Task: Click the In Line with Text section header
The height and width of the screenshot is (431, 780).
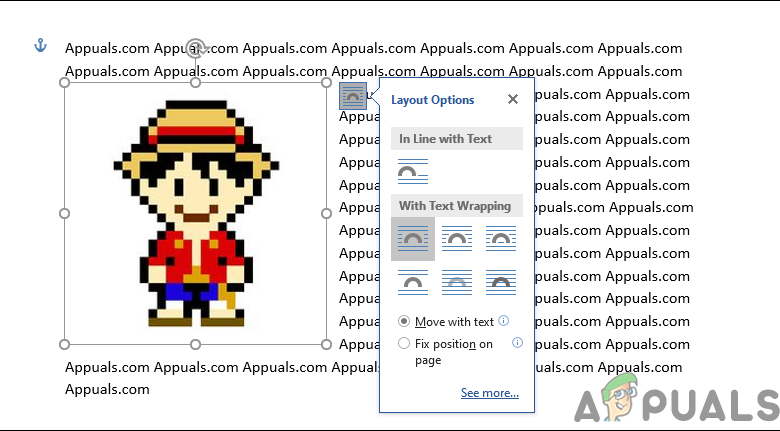Action: coord(457,138)
